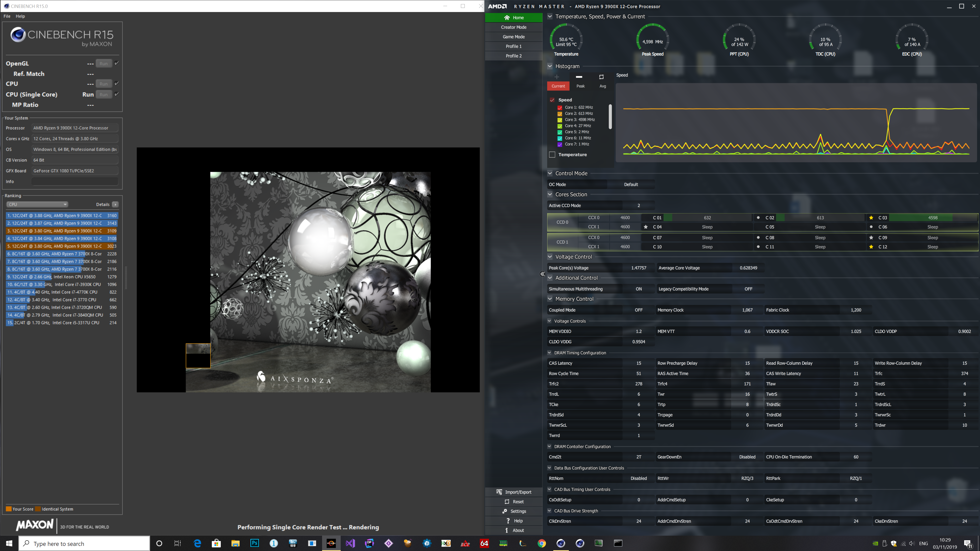Screen dimensions: 980x551
Task: Open Ryzen Master Settings gear
Action: point(505,511)
